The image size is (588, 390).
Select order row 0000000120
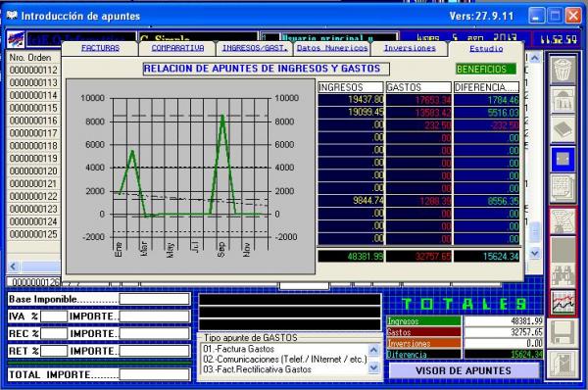click(33, 171)
